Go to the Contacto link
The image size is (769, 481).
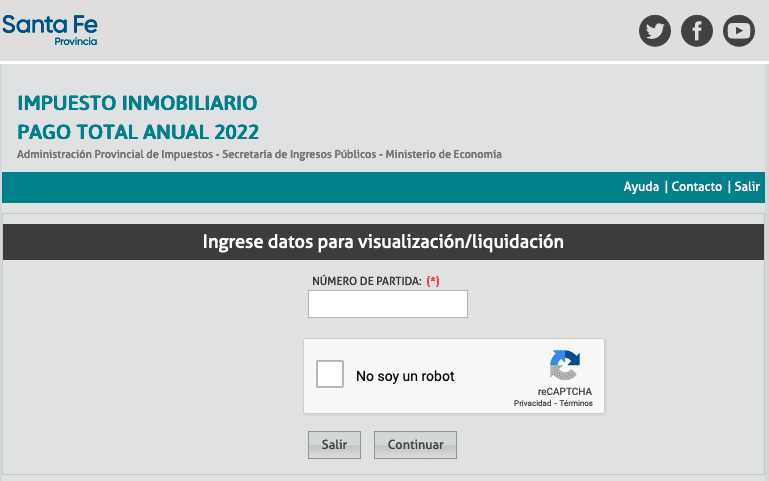coord(696,187)
